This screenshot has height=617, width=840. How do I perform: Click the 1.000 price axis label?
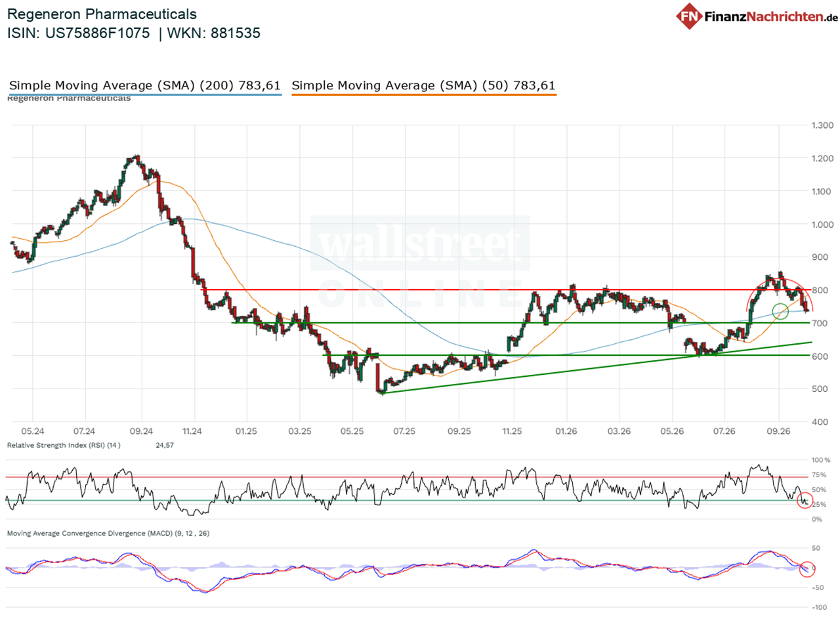point(823,224)
